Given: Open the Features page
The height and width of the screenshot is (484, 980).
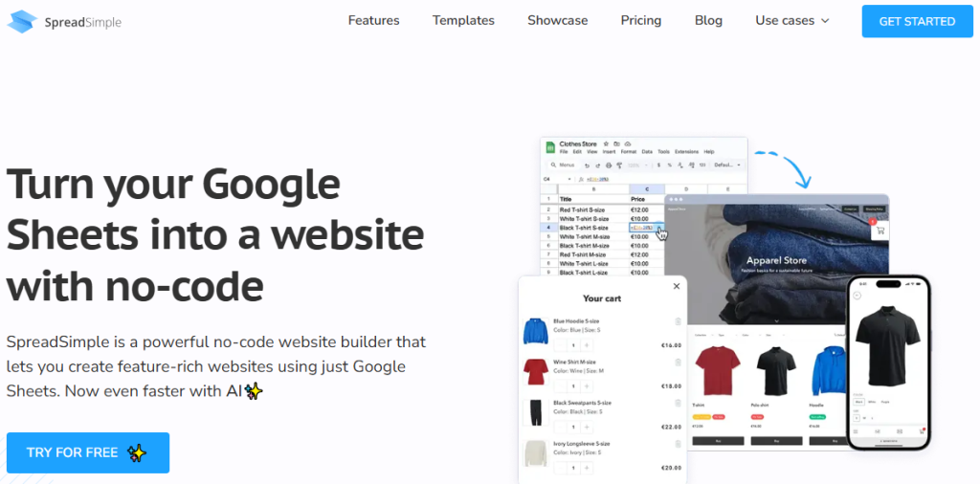Looking at the screenshot, I should pos(374,21).
